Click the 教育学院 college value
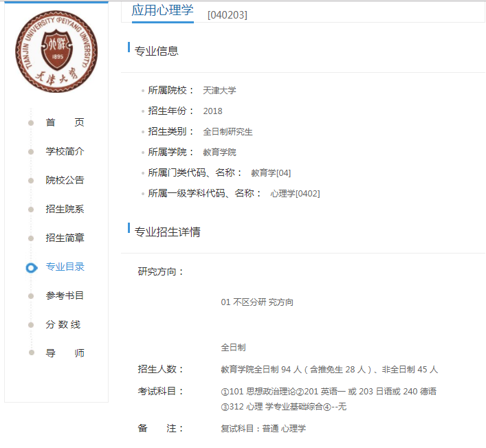Screen dimensions: 486x448 coord(219,152)
